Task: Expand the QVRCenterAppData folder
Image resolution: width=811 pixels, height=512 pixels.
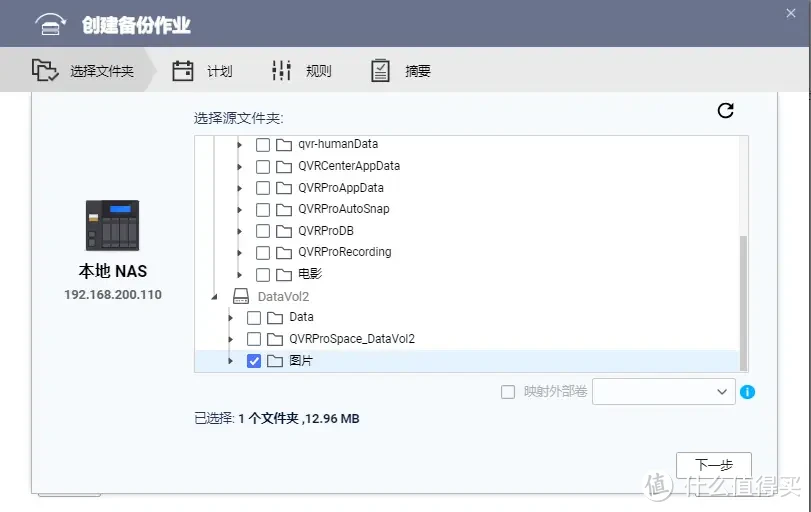Action: [x=239, y=167]
